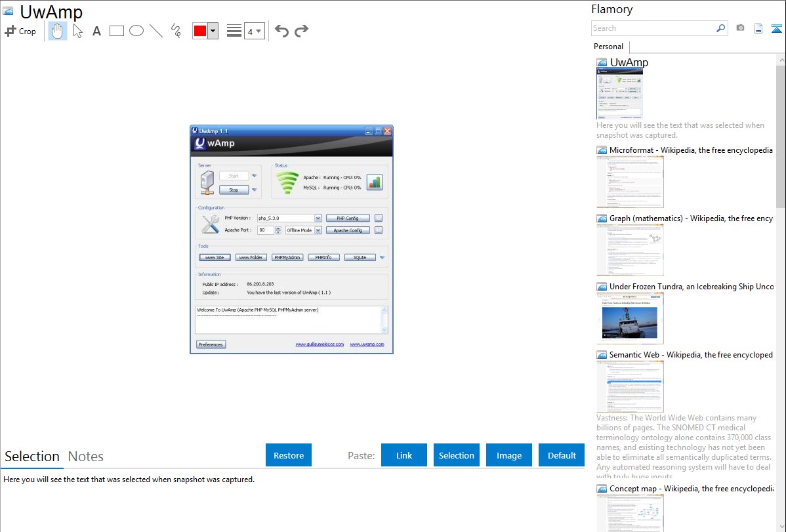Open the line width dropdown showing 4
This screenshot has width=786, height=532.
pos(255,31)
